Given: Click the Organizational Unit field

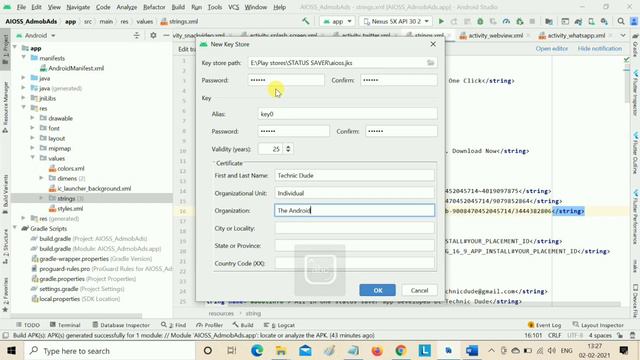Looking at the screenshot, I should click(x=354, y=193).
